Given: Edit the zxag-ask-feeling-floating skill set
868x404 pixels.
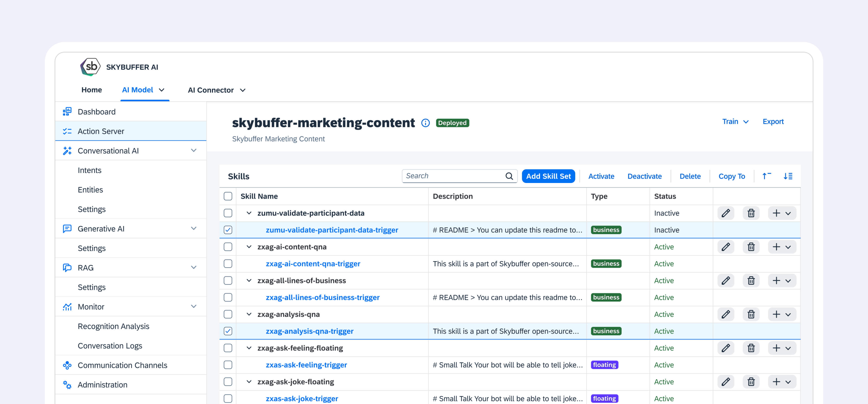Looking at the screenshot, I should tap(725, 348).
